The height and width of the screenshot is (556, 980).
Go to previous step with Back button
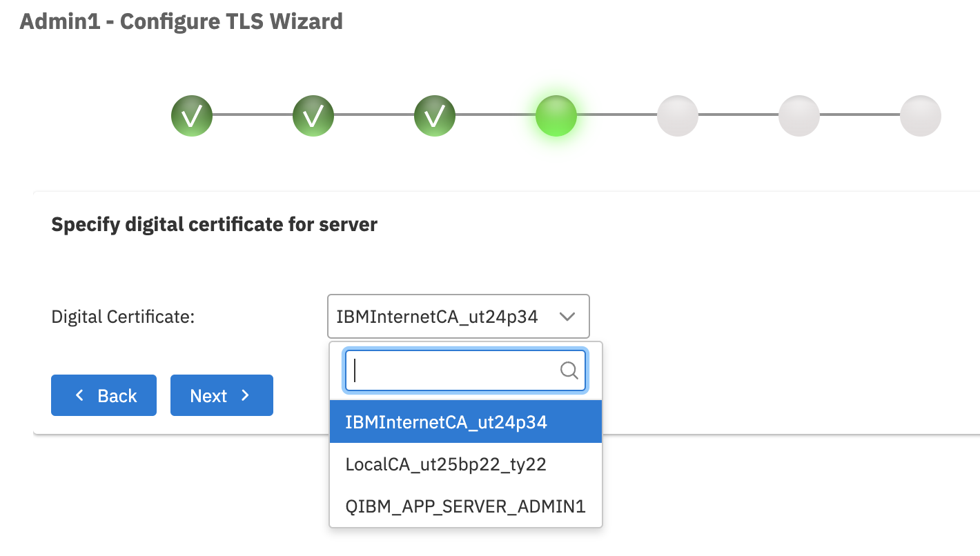pyautogui.click(x=104, y=395)
